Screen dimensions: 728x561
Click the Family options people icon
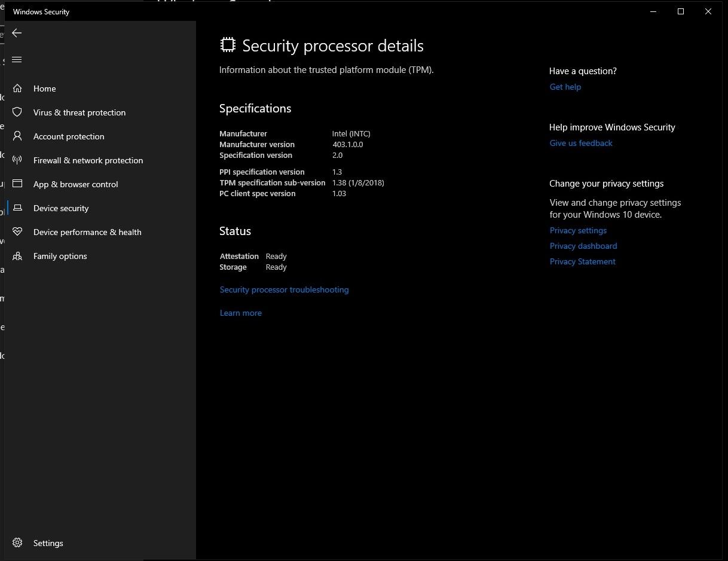point(17,255)
